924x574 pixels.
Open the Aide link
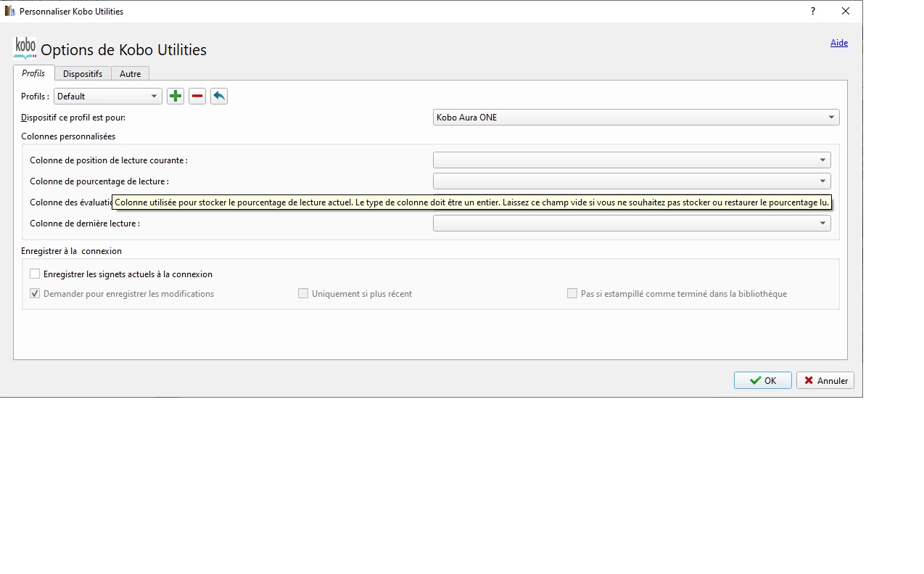[839, 43]
